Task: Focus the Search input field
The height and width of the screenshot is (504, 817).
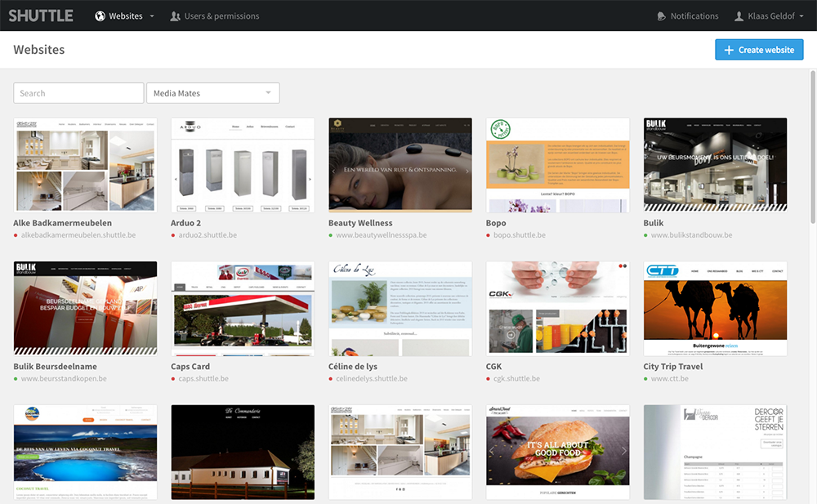Action: tap(78, 93)
